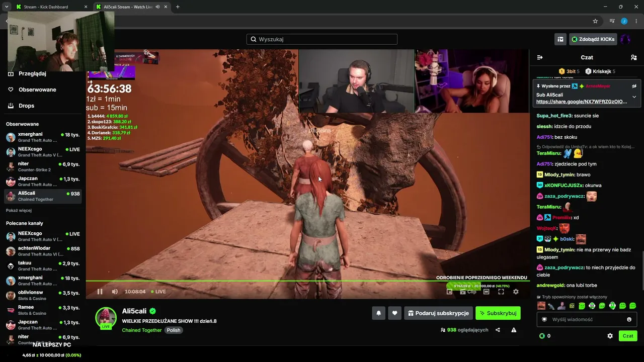Screen dimensions: 644x362
Task: Open takuu recommended channel
Action: pos(43,265)
